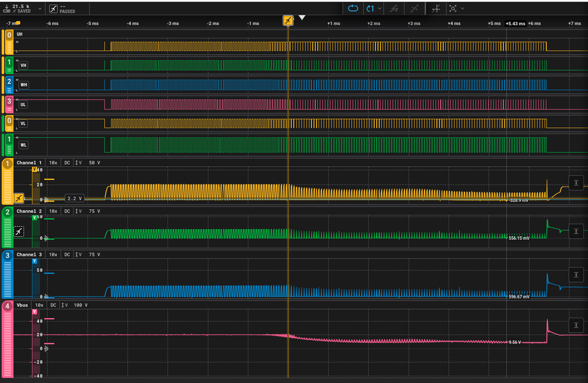Screen dimensions: 588x383
Task: Open Channel 1 voltage range 50 V
Action: pos(94,163)
